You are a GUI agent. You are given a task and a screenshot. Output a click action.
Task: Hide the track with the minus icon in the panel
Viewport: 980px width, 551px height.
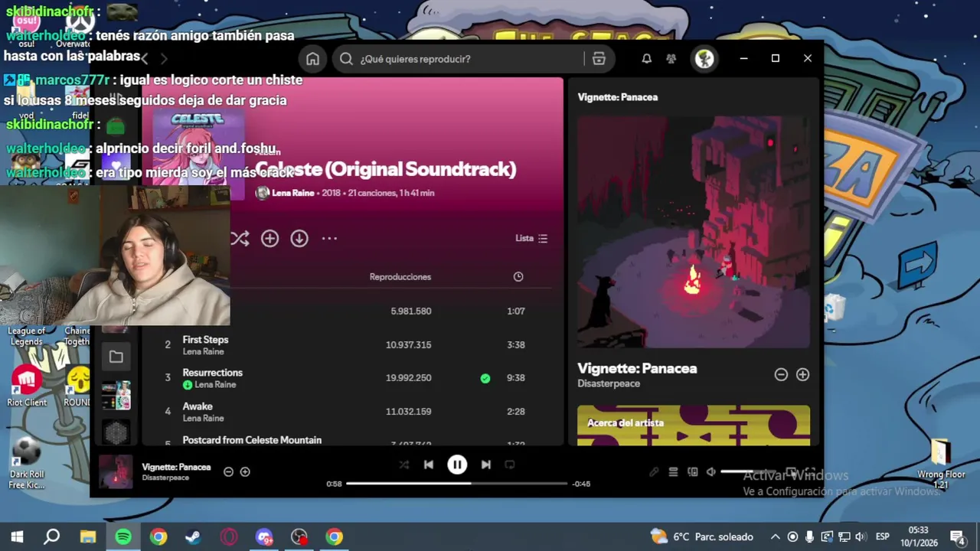click(781, 375)
